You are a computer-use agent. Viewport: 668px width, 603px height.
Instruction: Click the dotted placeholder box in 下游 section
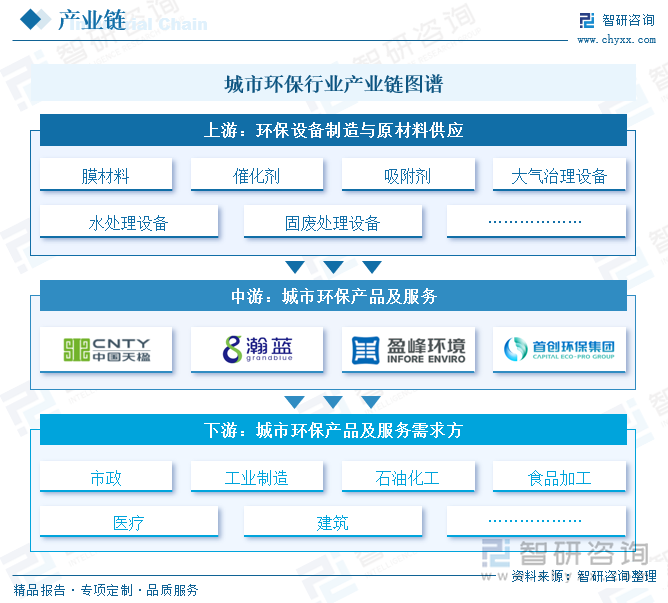pos(536,522)
